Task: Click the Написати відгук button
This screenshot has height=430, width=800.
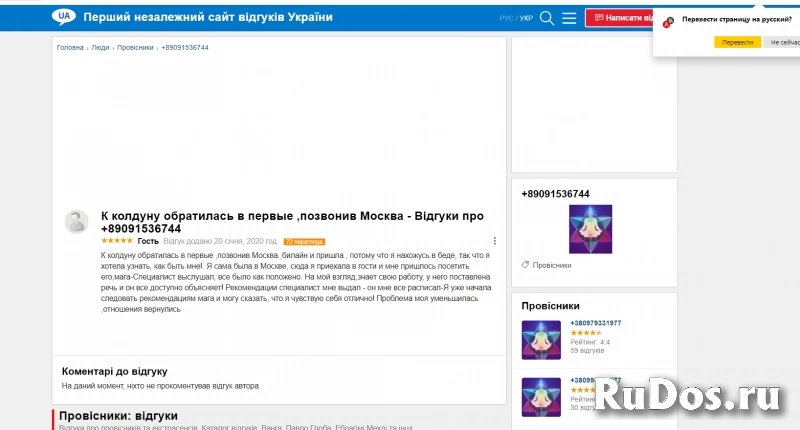Action: pos(622,18)
